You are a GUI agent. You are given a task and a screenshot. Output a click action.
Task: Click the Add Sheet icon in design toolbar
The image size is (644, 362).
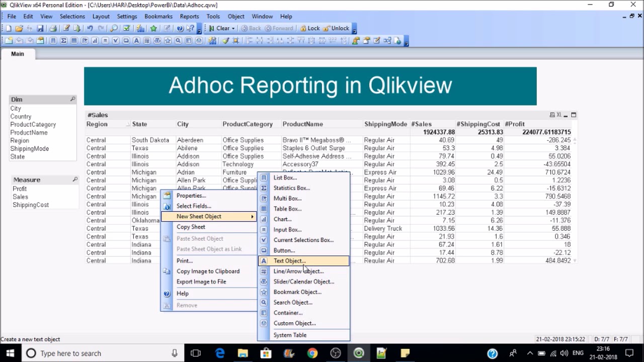click(x=9, y=41)
